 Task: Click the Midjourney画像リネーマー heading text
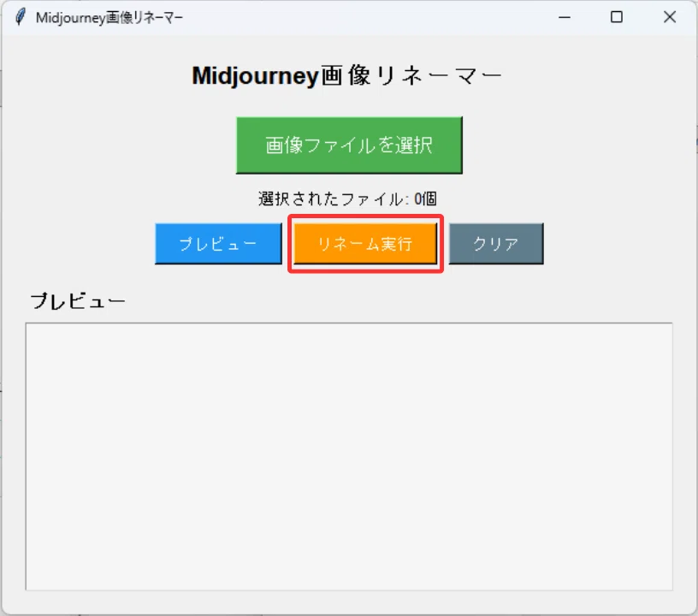point(346,75)
